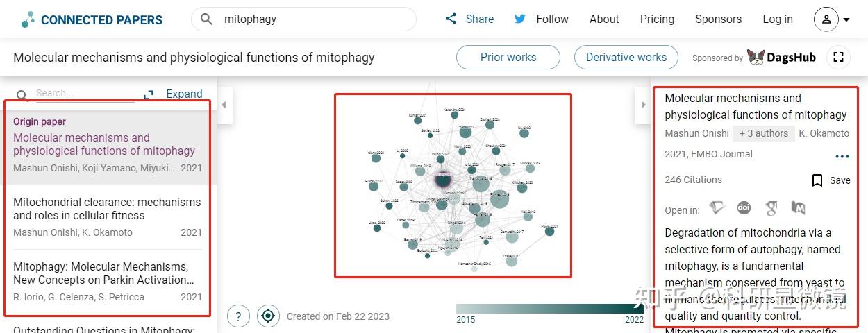Open paper in Semantic Scholar icon
Image resolution: width=868 pixels, height=333 pixels.
[x=717, y=208]
